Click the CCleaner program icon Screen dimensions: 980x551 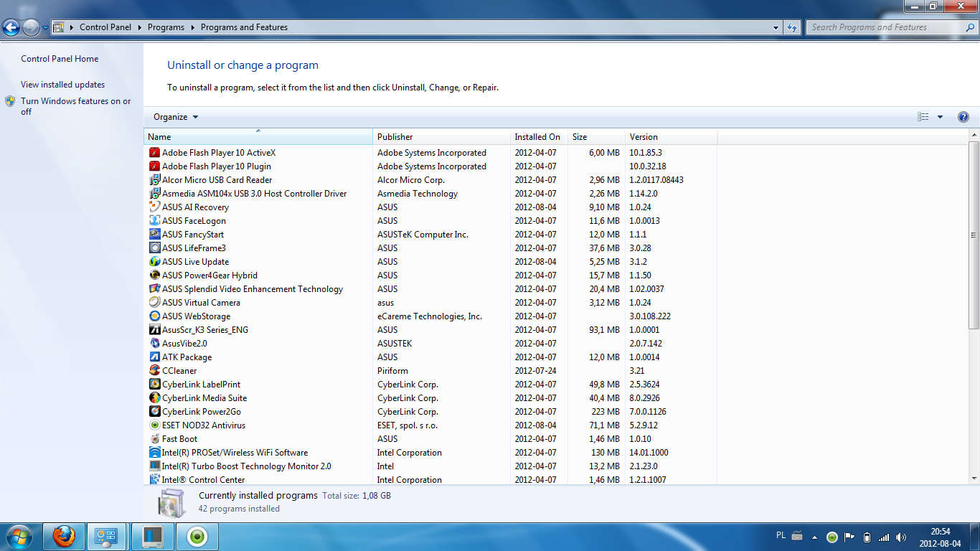(154, 371)
